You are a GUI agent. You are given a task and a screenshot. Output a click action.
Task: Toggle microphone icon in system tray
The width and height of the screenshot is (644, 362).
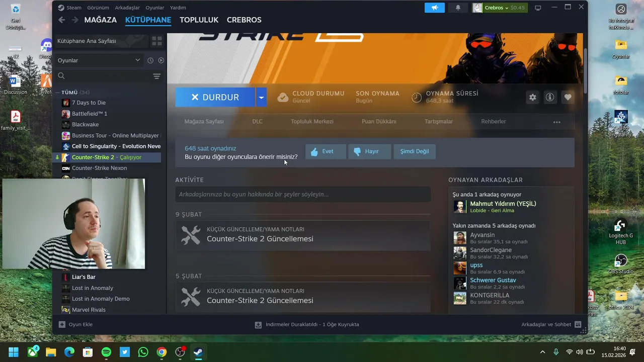(556, 352)
